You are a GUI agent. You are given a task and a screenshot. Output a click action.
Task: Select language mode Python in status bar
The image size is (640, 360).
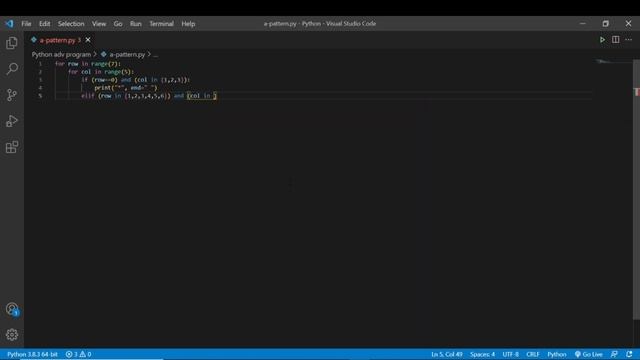tap(557, 354)
